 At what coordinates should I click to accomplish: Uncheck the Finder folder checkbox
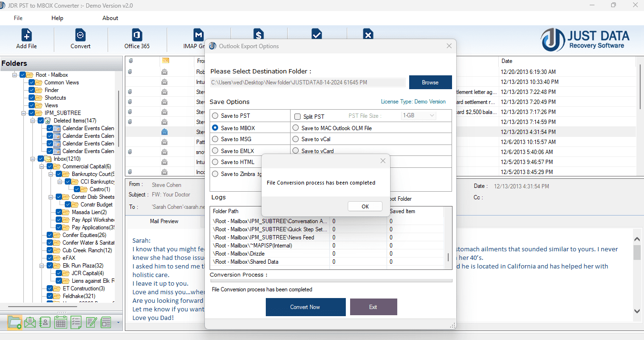click(32, 90)
